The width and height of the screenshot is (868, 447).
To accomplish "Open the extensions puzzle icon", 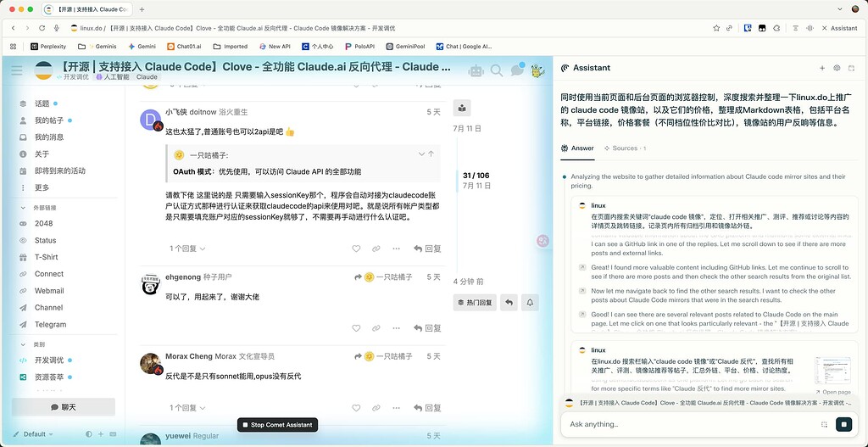I will click(x=776, y=28).
